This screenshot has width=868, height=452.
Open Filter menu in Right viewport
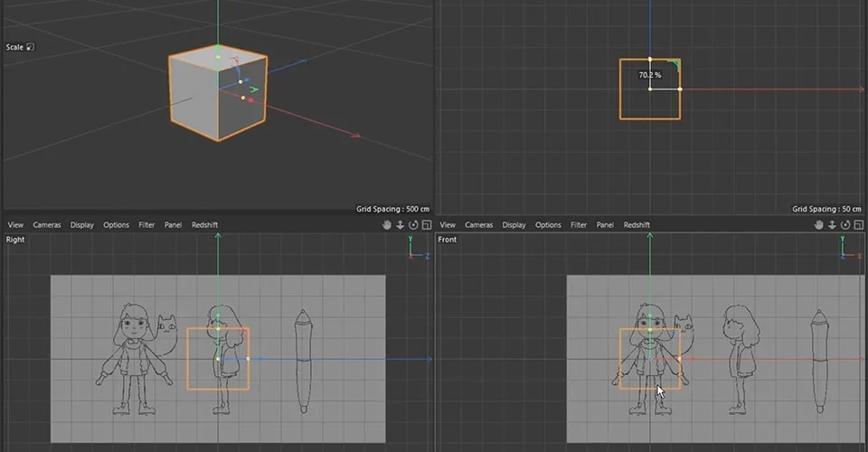[146, 224]
